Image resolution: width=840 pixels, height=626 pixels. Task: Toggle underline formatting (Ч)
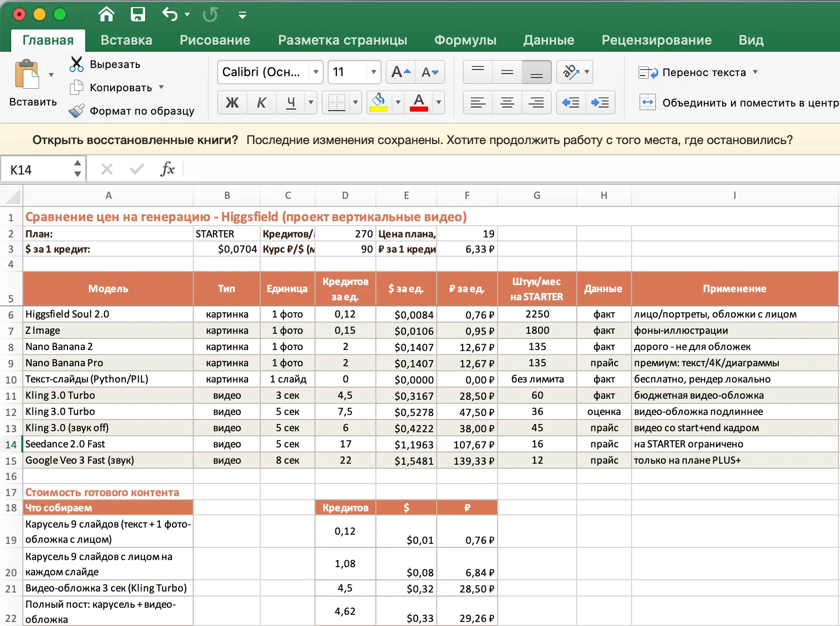291,102
